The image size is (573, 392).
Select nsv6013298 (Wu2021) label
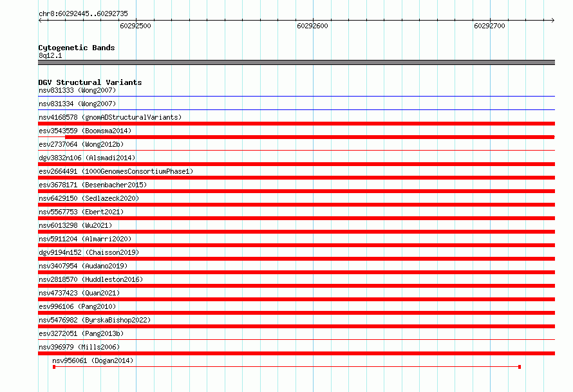point(75,225)
